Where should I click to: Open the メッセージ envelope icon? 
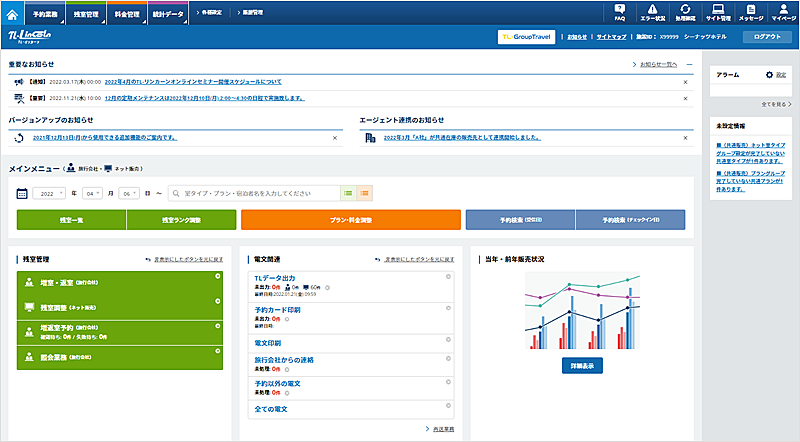[x=751, y=12]
